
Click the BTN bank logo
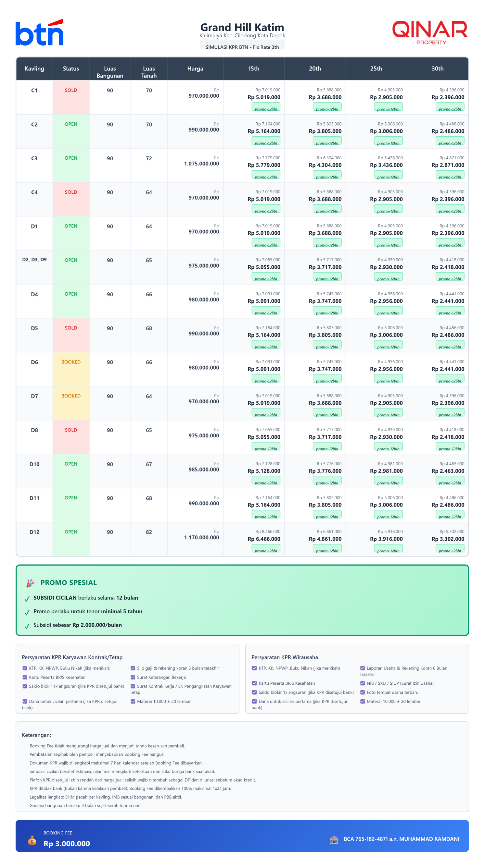click(39, 33)
